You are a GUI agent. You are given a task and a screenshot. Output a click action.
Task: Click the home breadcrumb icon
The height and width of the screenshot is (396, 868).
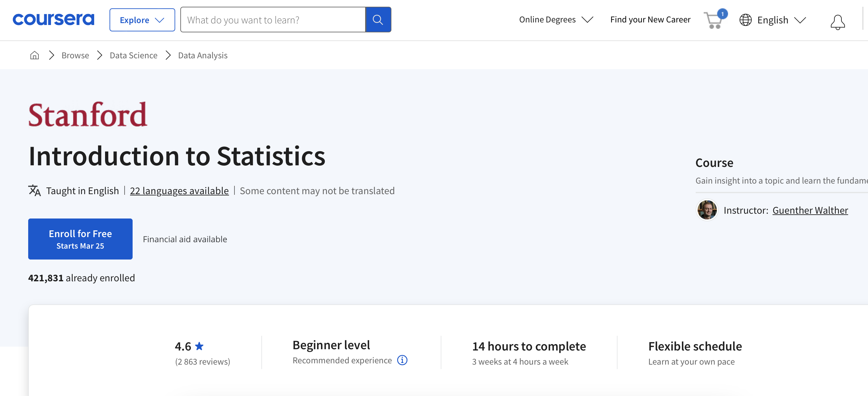coord(34,55)
